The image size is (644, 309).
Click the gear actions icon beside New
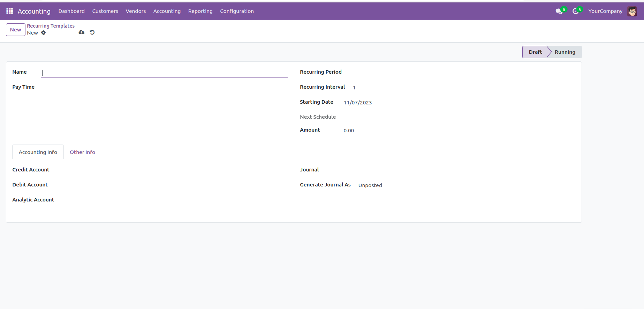(x=44, y=33)
